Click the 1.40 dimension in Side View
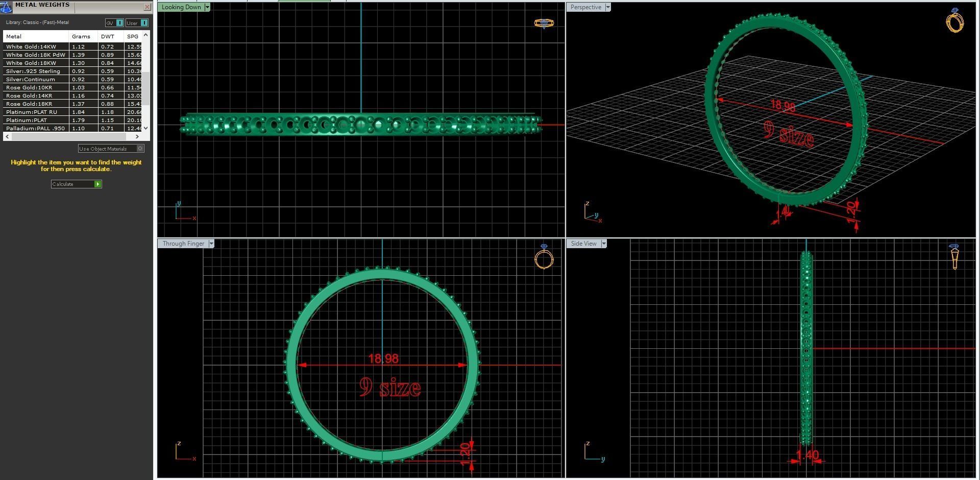This screenshot has height=480, width=980. [807, 454]
